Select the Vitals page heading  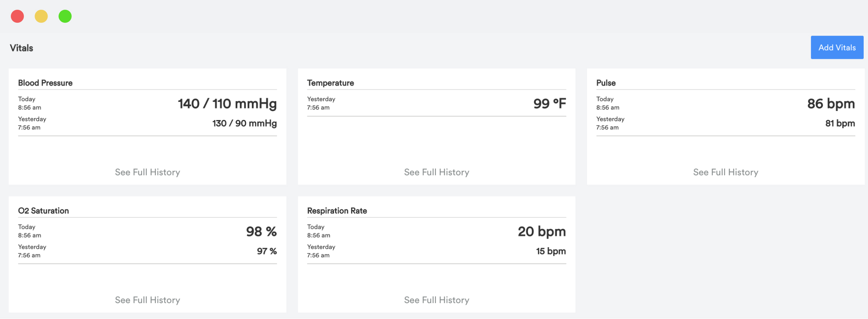tap(21, 48)
